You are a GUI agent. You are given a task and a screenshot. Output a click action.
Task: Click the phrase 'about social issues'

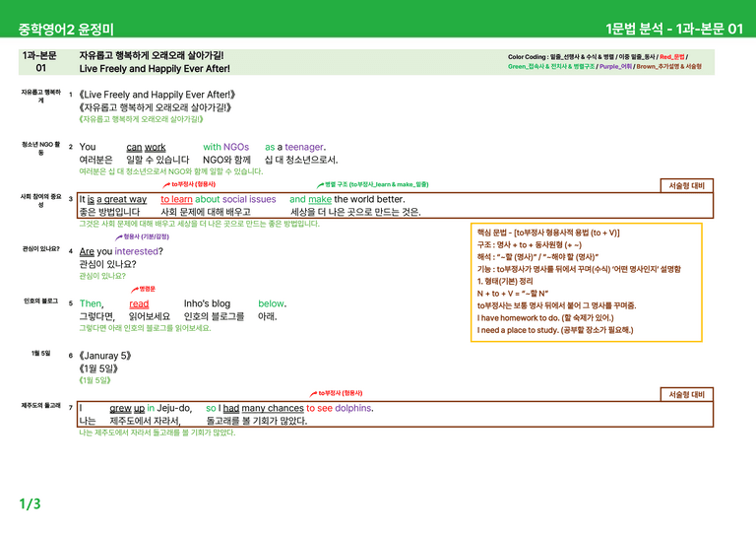[x=235, y=199]
